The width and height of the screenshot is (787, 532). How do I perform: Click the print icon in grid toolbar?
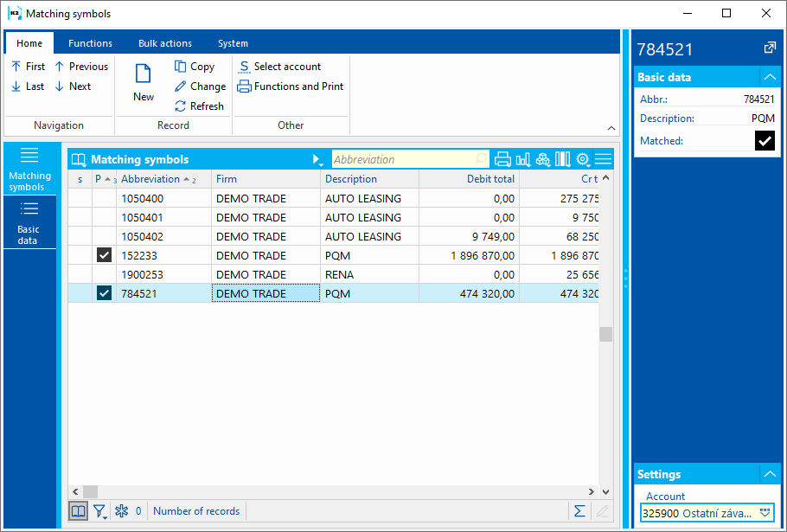point(502,159)
